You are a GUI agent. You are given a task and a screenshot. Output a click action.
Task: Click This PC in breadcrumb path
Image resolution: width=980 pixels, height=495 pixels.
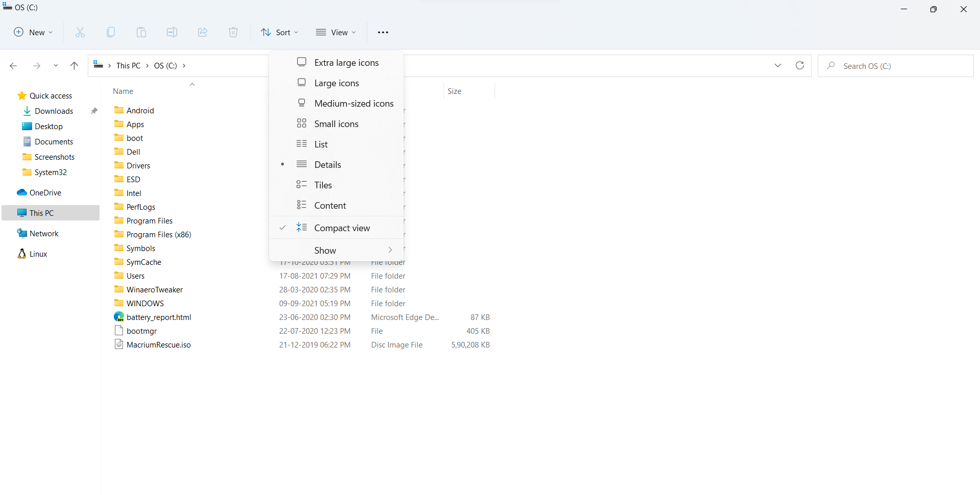(128, 66)
